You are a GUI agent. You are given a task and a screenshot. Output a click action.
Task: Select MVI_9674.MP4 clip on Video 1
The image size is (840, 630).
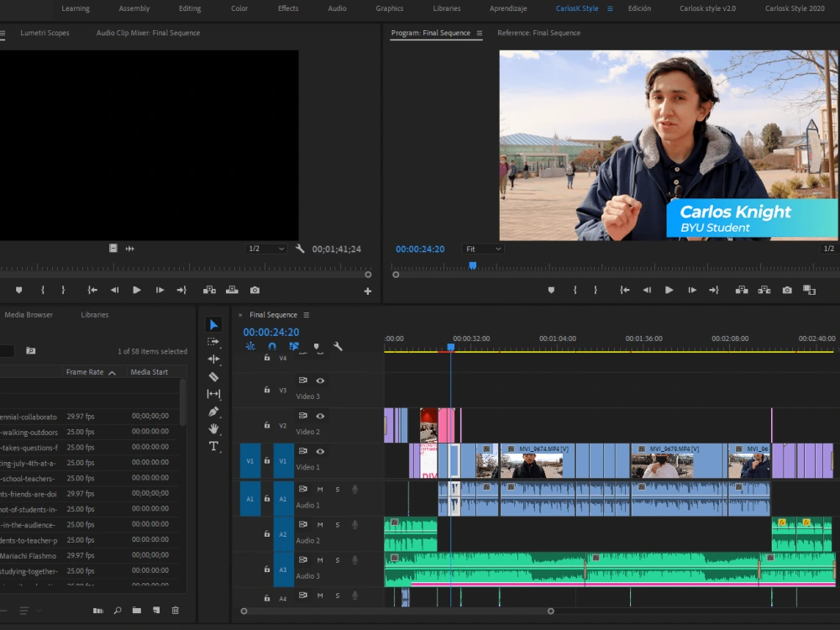click(x=538, y=460)
